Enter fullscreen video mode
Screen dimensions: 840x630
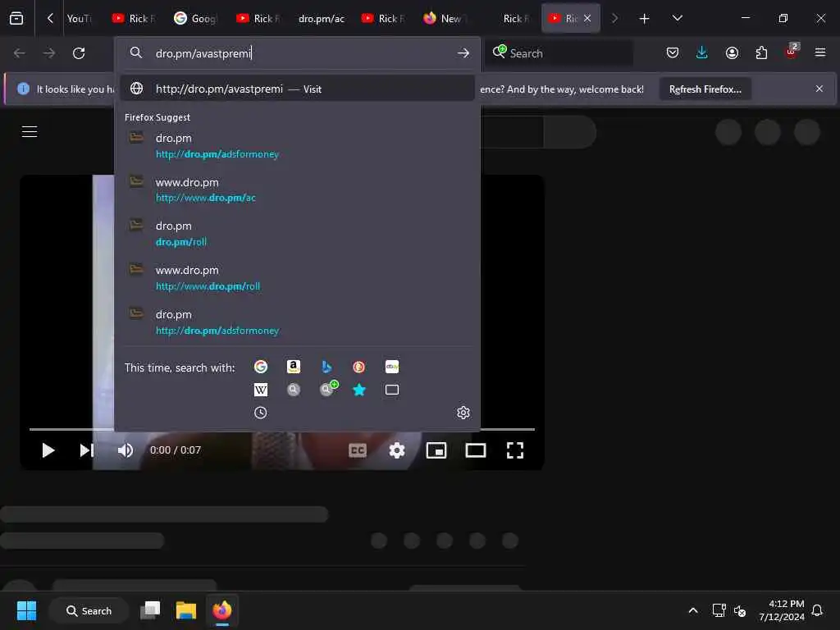[x=515, y=450]
